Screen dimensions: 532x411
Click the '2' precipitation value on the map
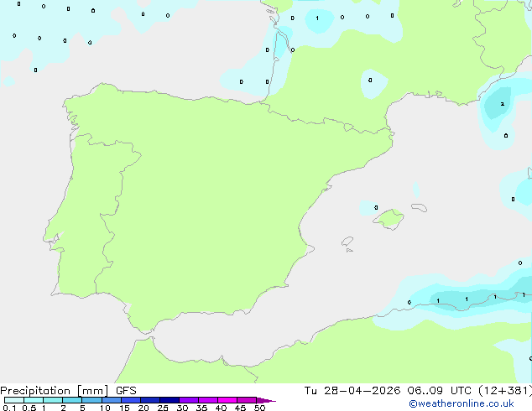pyautogui.click(x=503, y=104)
